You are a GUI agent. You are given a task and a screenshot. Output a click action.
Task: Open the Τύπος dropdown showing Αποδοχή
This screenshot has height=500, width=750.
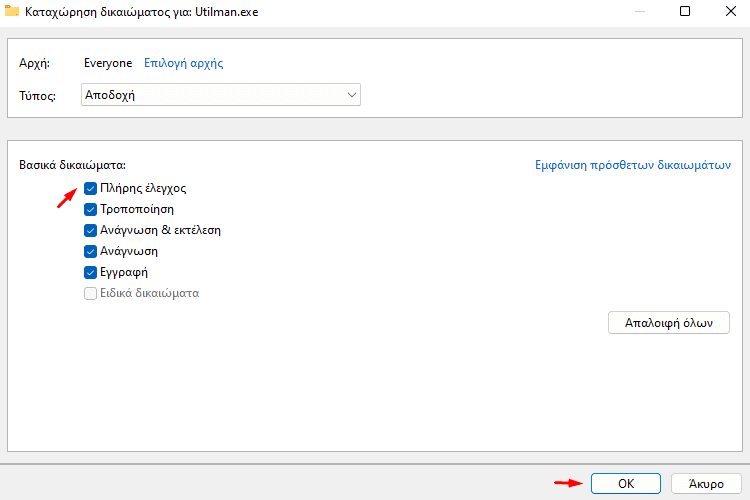click(221, 95)
